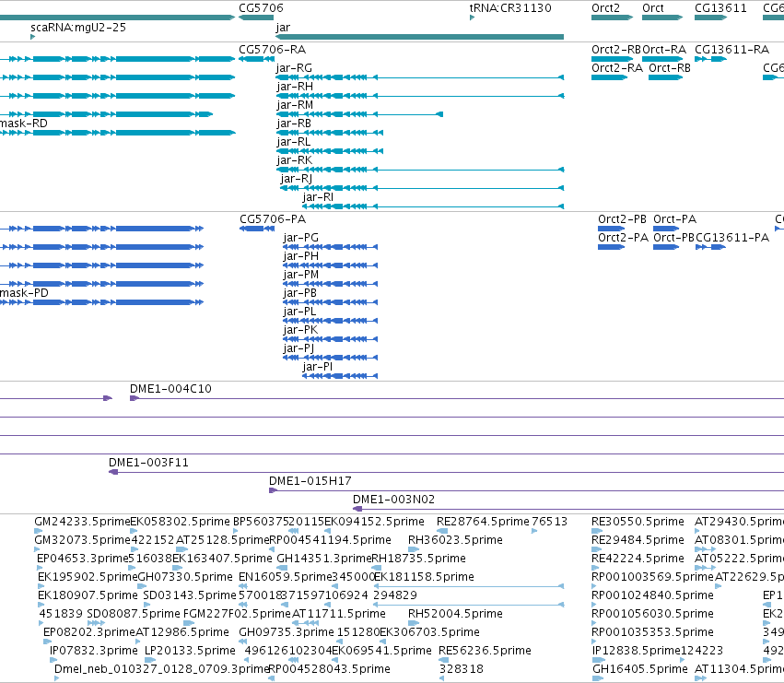Open the DME1-004C10 clone label
The height and width of the screenshot is (683, 784).
pyautogui.click(x=170, y=389)
